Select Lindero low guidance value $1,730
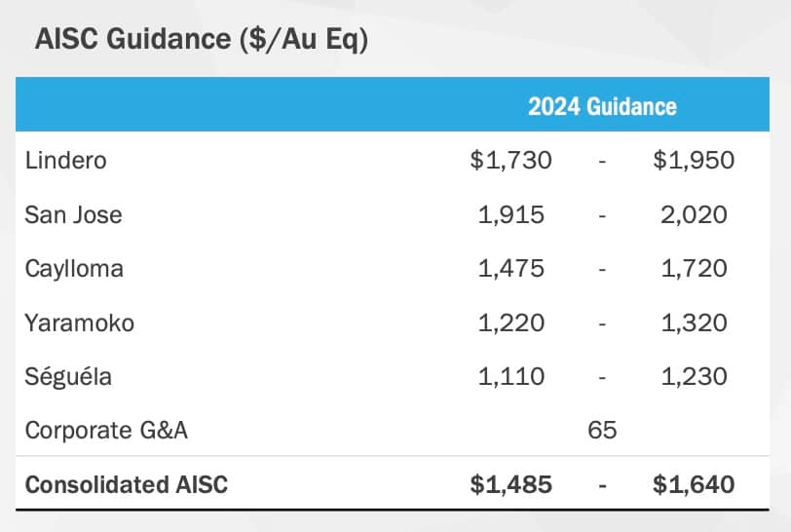 tap(510, 160)
